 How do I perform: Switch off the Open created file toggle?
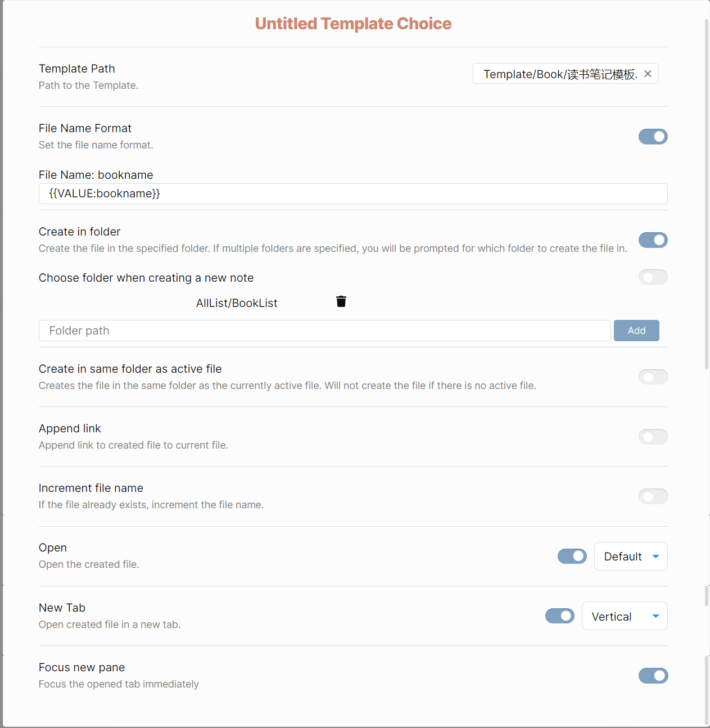tap(572, 557)
